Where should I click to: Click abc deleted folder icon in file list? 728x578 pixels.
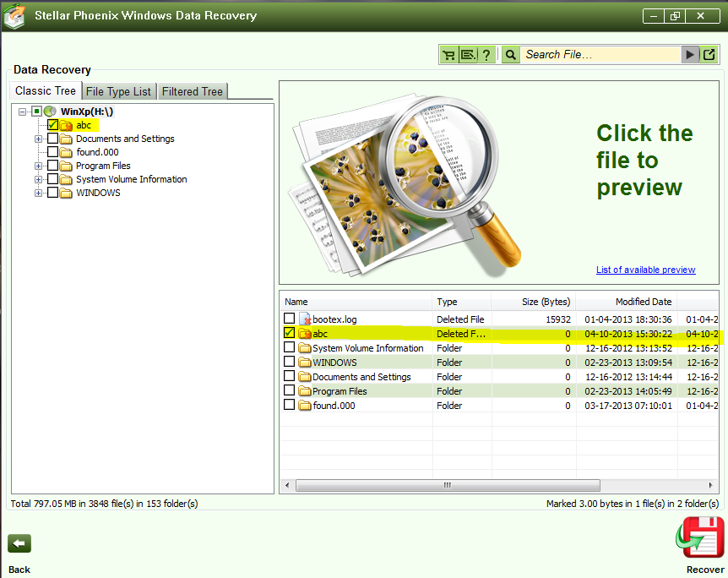point(305,334)
